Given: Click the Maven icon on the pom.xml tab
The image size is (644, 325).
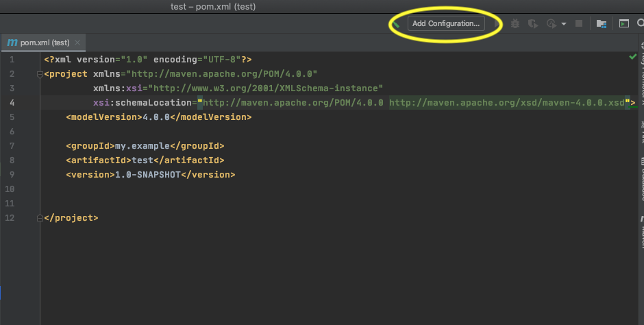Looking at the screenshot, I should tap(12, 43).
